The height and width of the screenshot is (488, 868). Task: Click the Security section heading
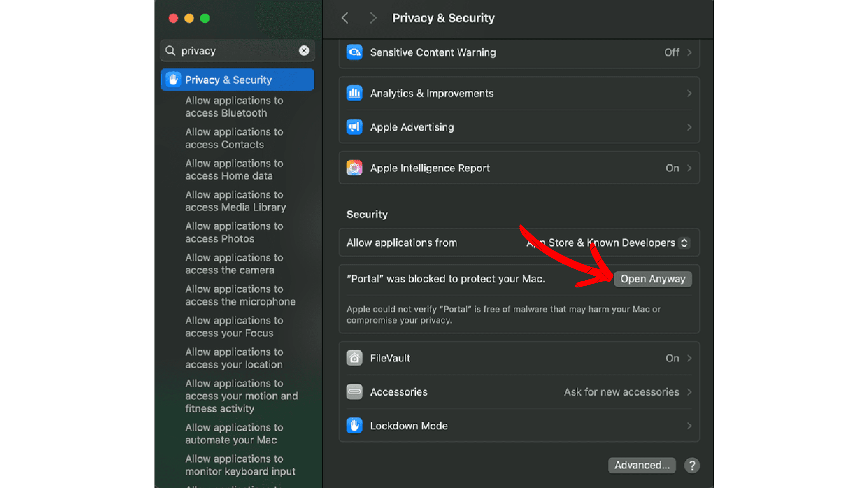coord(367,215)
